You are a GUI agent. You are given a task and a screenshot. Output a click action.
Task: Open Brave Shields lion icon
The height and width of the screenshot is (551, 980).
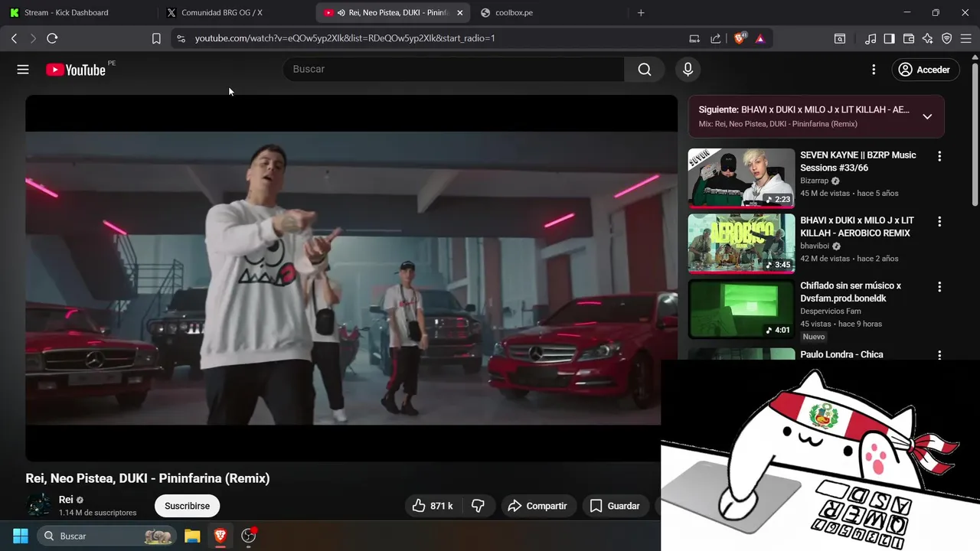click(740, 38)
